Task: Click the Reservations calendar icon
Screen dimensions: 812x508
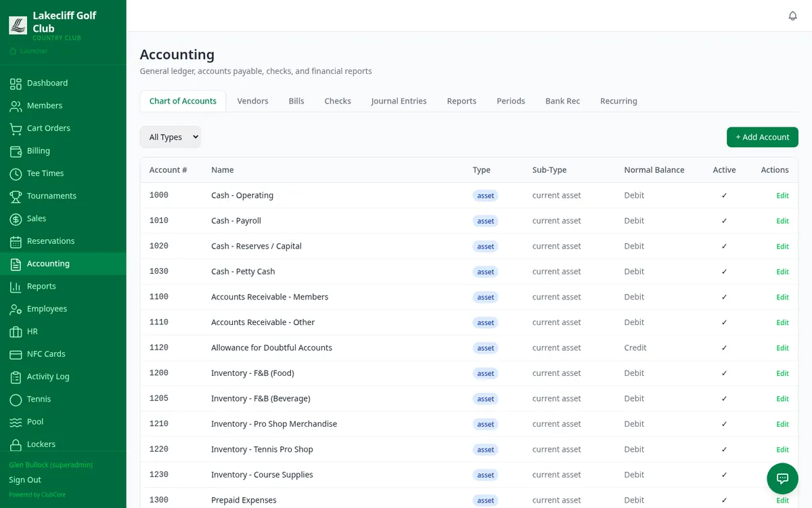Action: tap(16, 241)
